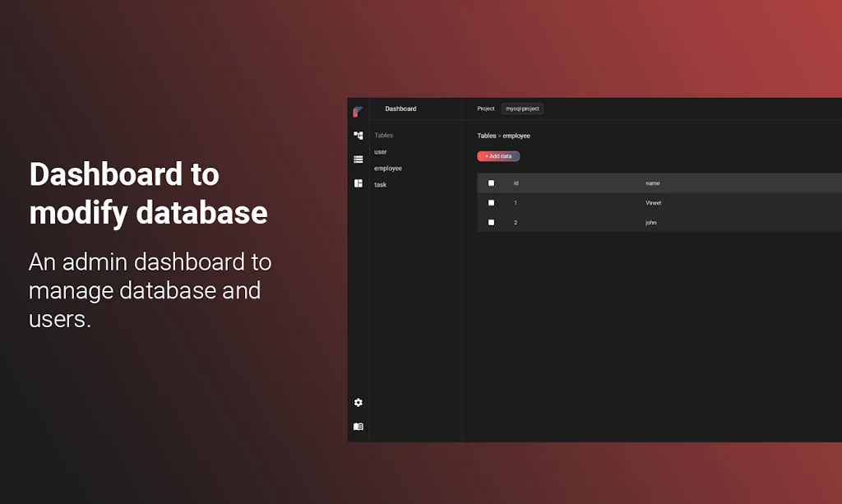Click the name column header
Viewport: 842px width, 504px height.
(x=652, y=183)
